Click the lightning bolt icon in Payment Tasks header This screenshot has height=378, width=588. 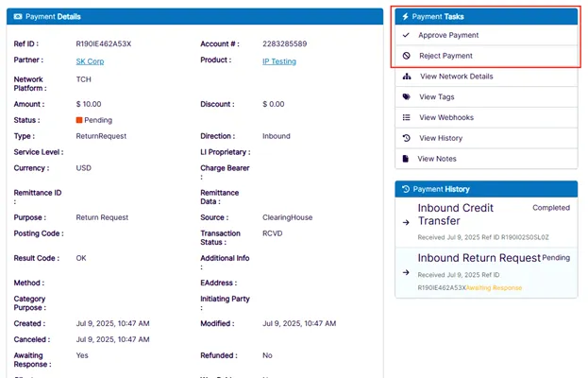pyautogui.click(x=405, y=16)
